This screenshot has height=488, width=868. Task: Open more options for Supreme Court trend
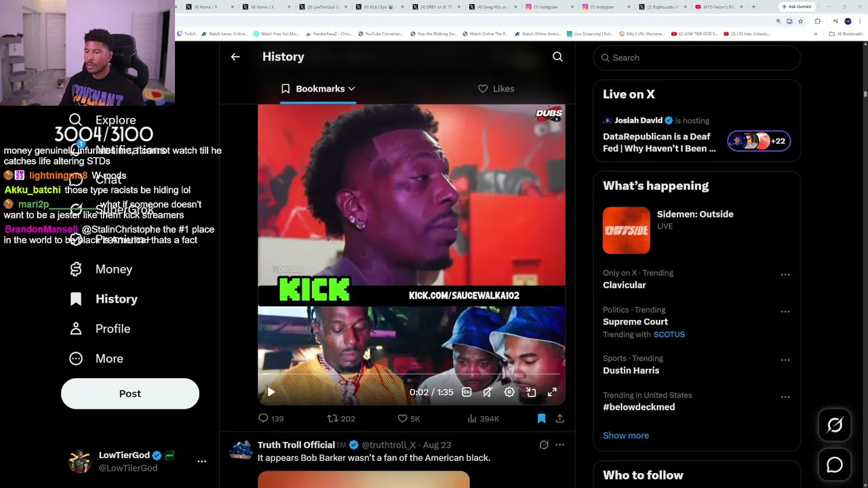(785, 311)
